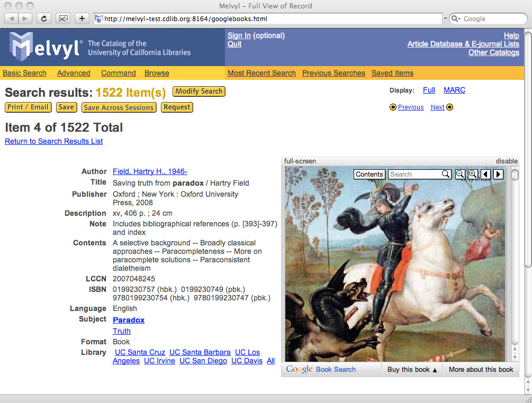Screen dimensions: 532x403
Task: Expand the Buy this book menu
Action: point(412,370)
